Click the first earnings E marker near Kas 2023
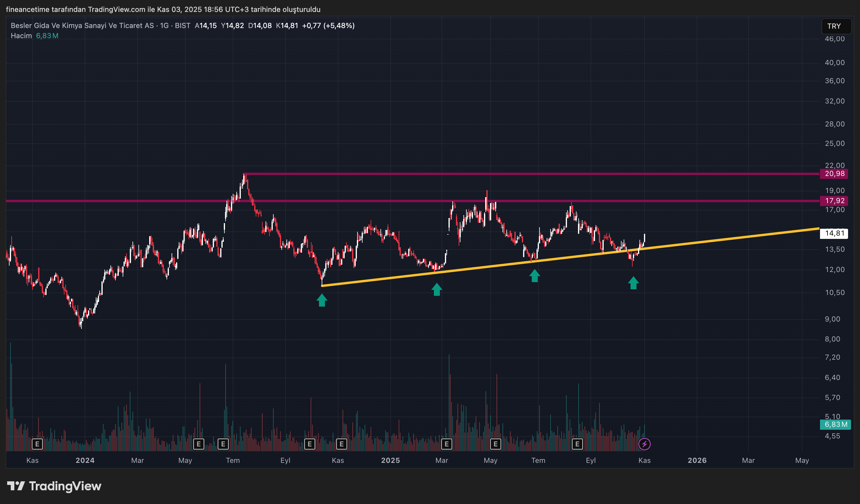Image resolution: width=860 pixels, height=504 pixels. tap(37, 444)
